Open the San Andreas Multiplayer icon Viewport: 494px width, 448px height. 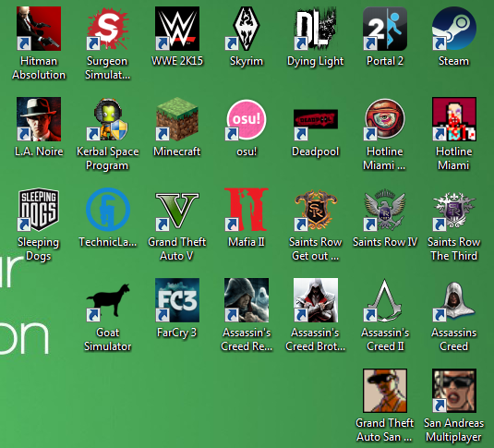tap(454, 391)
